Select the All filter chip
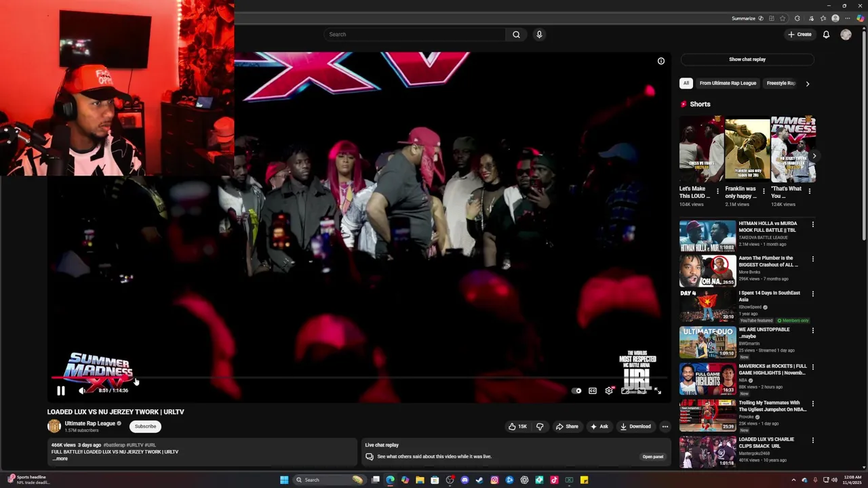Image resolution: width=868 pixels, height=488 pixels. coord(686,83)
